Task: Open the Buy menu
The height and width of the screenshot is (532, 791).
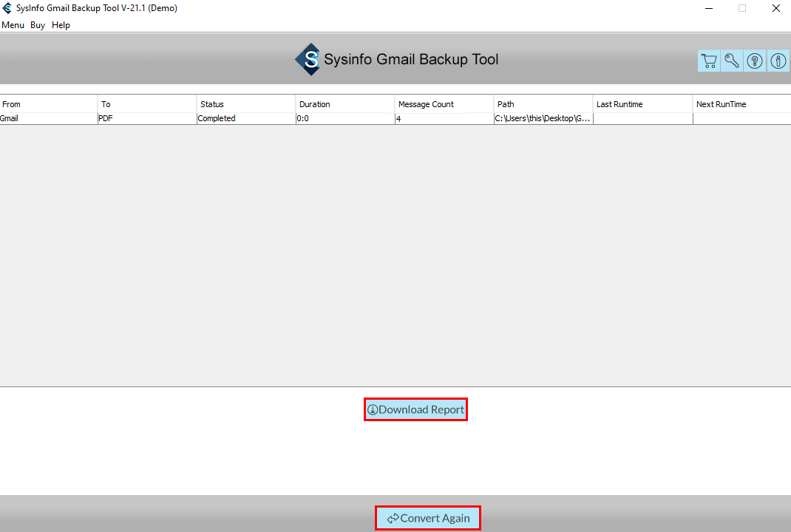Action: (x=37, y=24)
